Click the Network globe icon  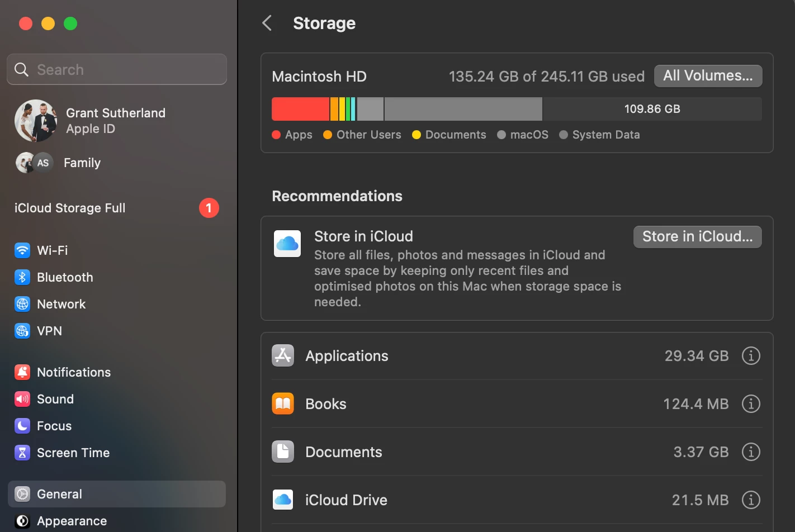click(x=22, y=304)
